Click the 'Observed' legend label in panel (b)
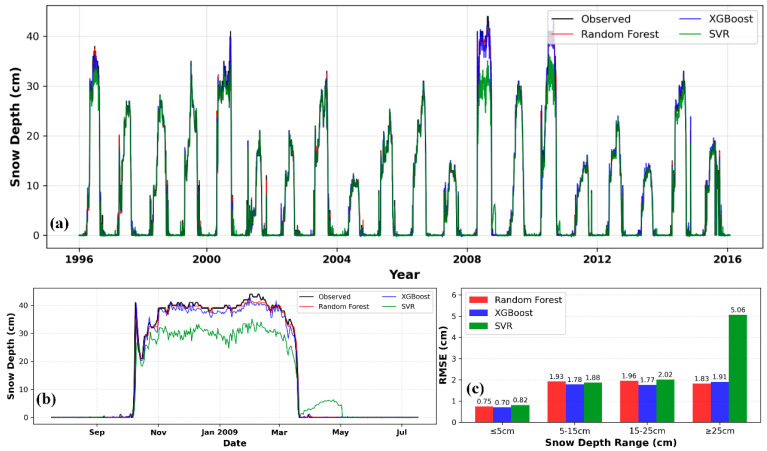The image size is (767, 451). pos(335,297)
